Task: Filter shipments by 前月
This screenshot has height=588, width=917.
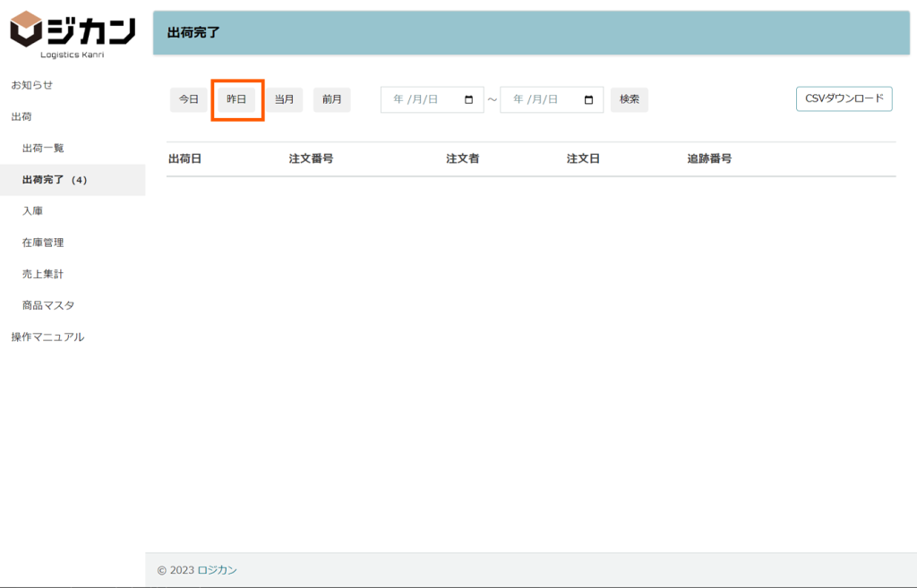Action: (x=331, y=99)
